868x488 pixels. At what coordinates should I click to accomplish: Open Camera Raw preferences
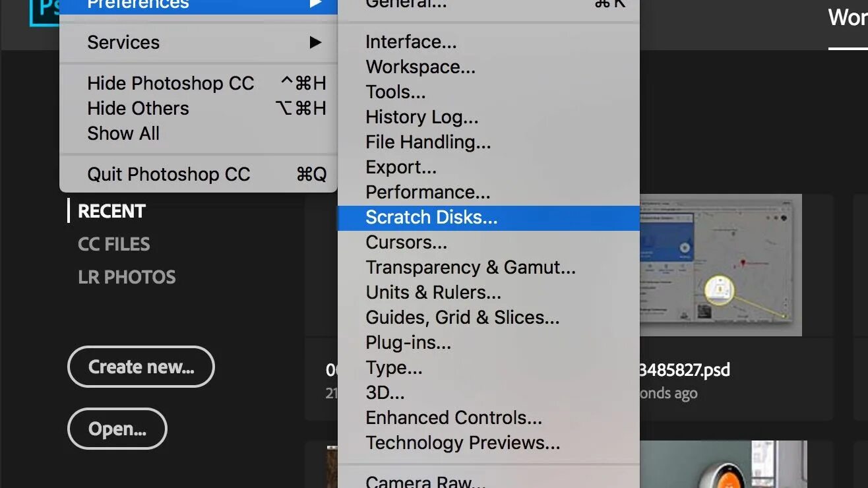click(x=489, y=481)
